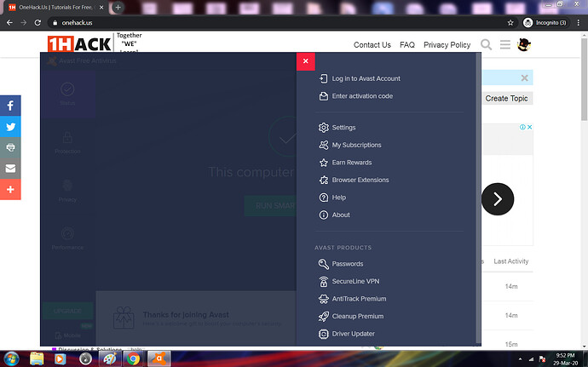Click the SecureLine VPN icon
The height and width of the screenshot is (367, 588).
coord(323,281)
